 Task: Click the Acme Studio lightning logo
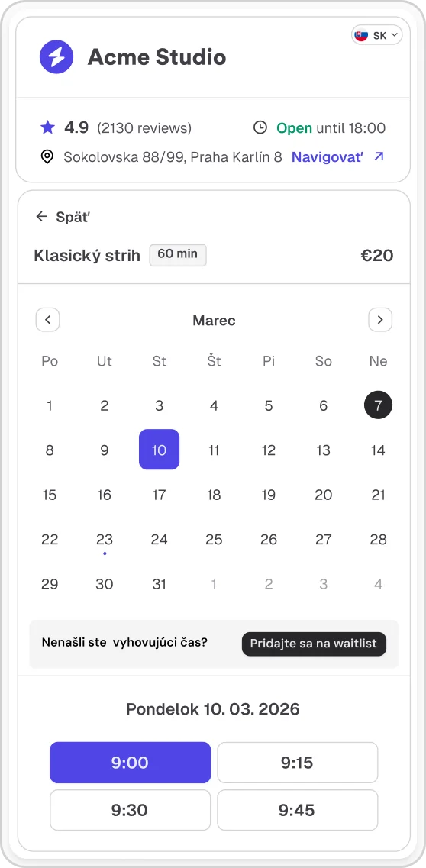[x=56, y=56]
